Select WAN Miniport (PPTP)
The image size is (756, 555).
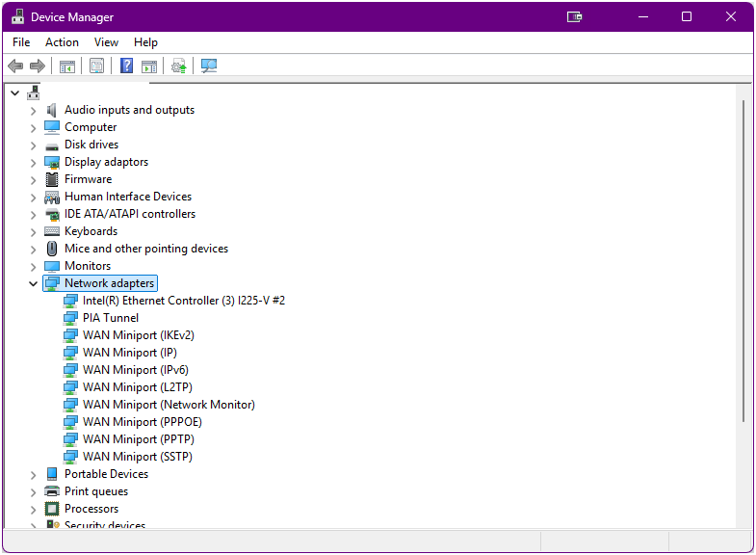point(139,439)
